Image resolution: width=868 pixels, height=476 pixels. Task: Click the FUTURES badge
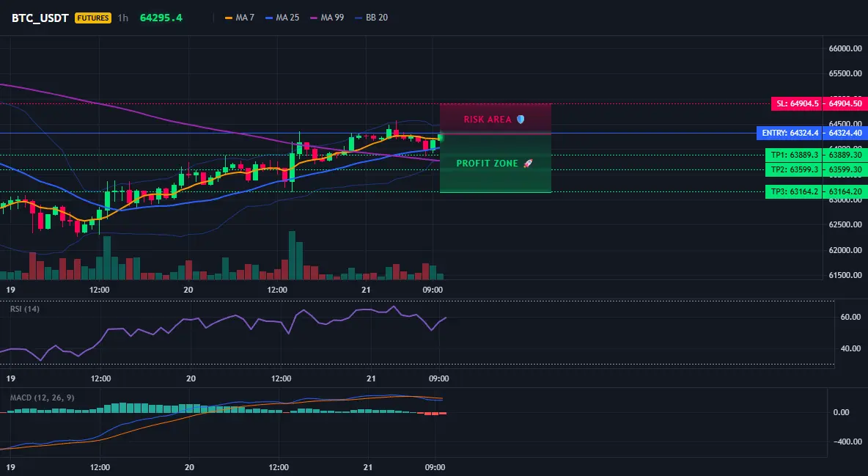[93, 18]
